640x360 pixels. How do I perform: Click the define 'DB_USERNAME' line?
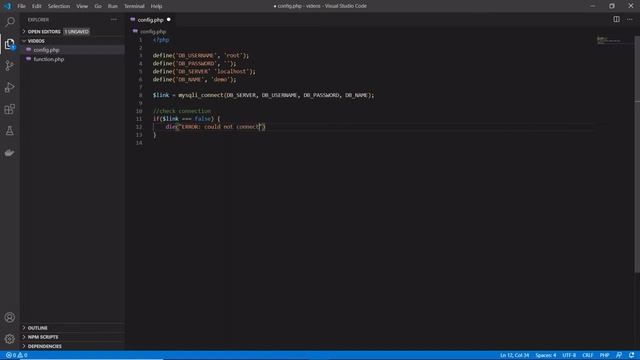pyautogui.click(x=200, y=56)
